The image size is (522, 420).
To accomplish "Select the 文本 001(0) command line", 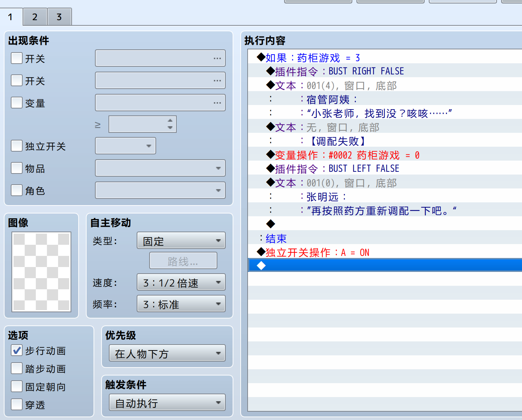I will 385,182.
